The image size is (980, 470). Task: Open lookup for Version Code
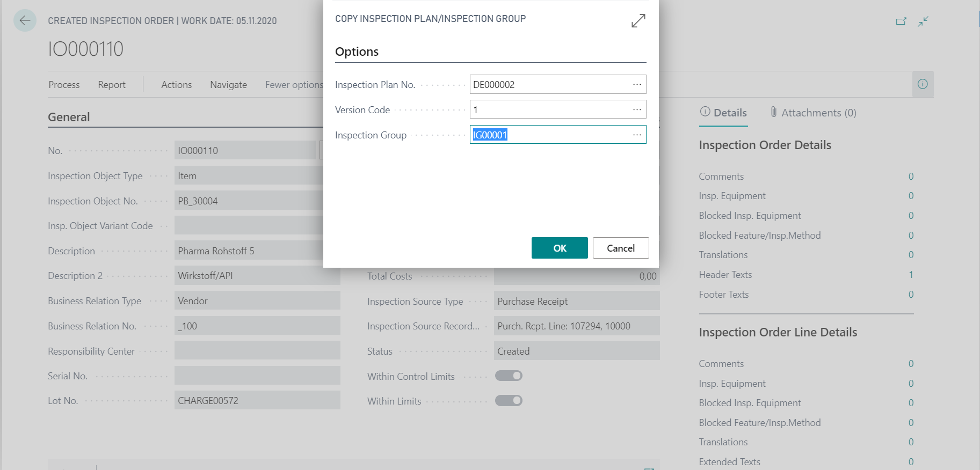pyautogui.click(x=637, y=109)
